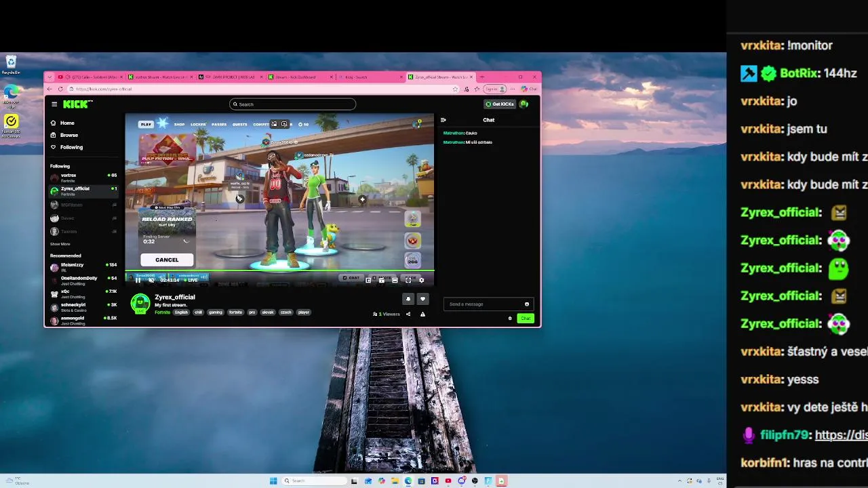This screenshot has height=488, width=868.
Task: Mute the stream volume
Action: [x=151, y=280]
